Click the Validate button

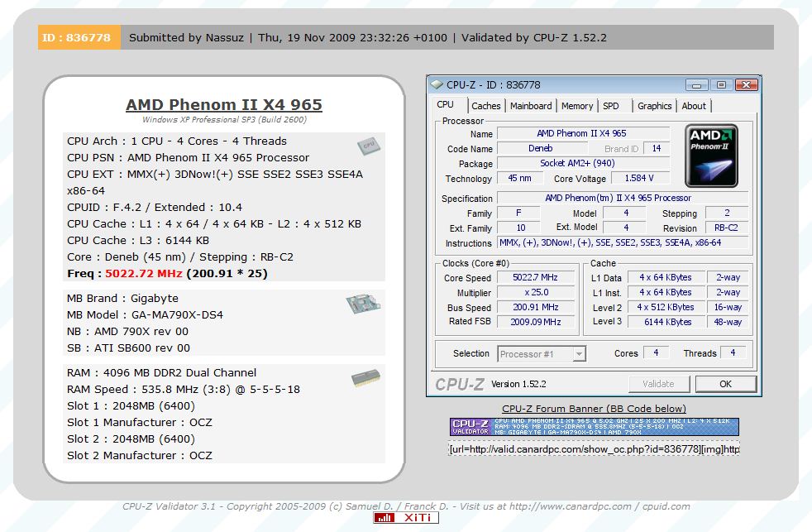(x=659, y=384)
